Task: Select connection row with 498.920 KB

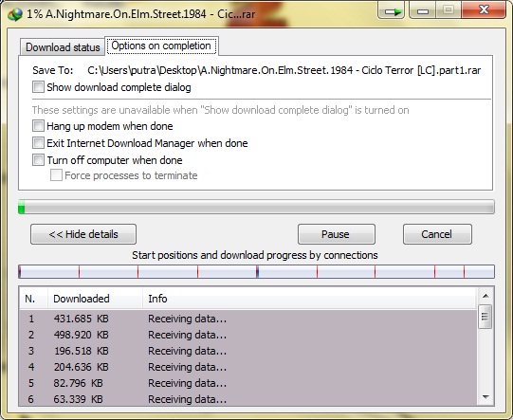Action: coord(248,335)
